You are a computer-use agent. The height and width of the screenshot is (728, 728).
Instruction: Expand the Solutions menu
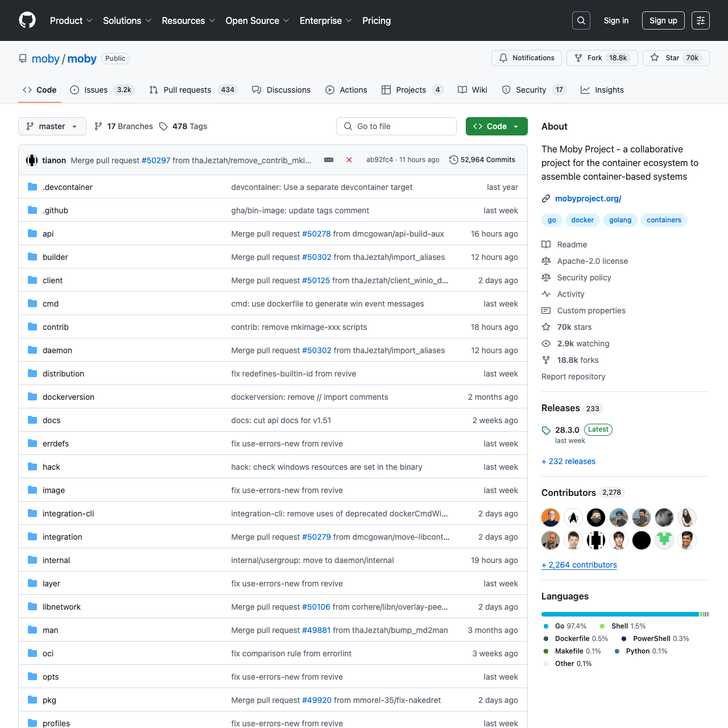pyautogui.click(x=127, y=20)
